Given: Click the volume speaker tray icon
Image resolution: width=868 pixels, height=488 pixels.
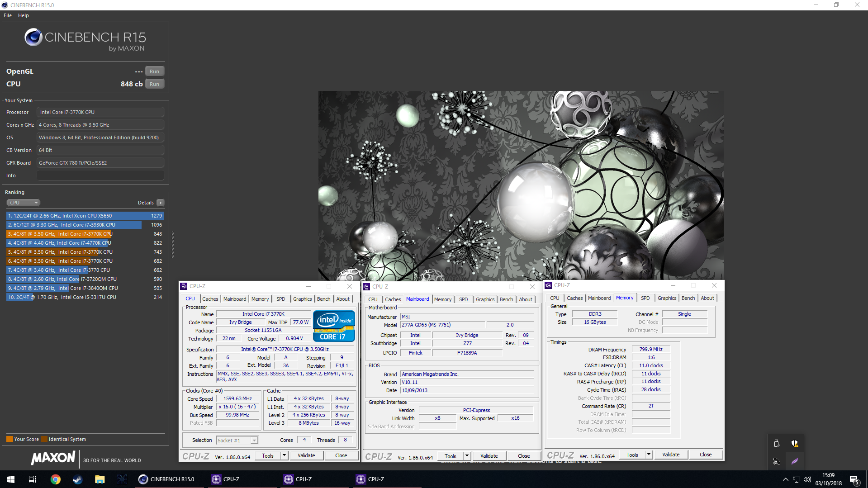Looking at the screenshot, I should (807, 479).
